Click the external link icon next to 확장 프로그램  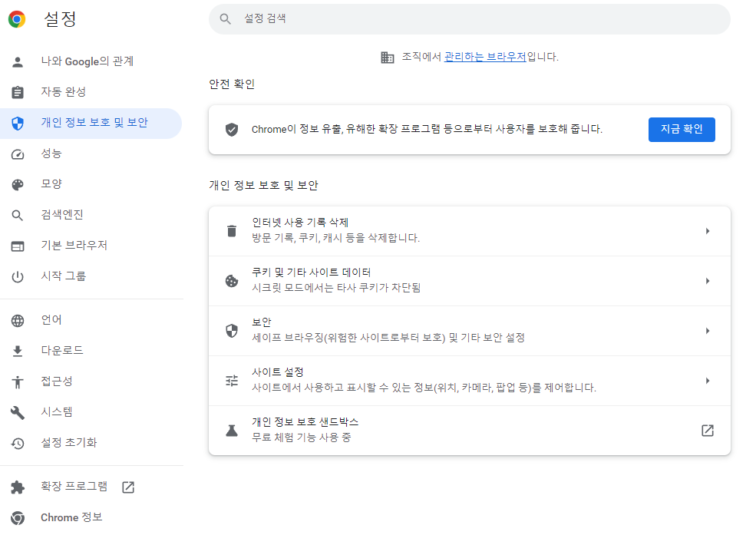click(x=128, y=487)
